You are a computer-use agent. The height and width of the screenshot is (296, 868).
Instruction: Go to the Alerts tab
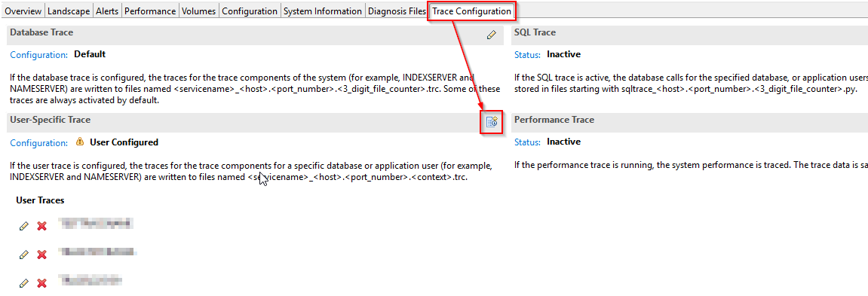click(107, 11)
